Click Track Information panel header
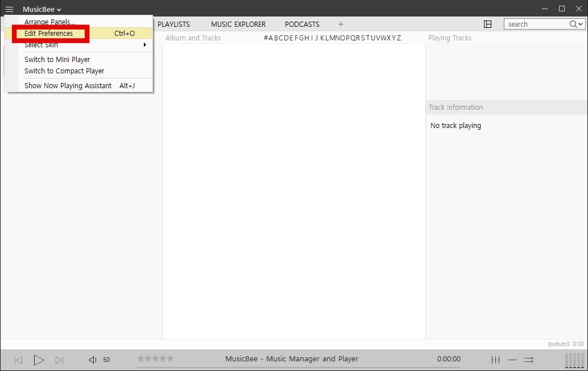 point(456,108)
